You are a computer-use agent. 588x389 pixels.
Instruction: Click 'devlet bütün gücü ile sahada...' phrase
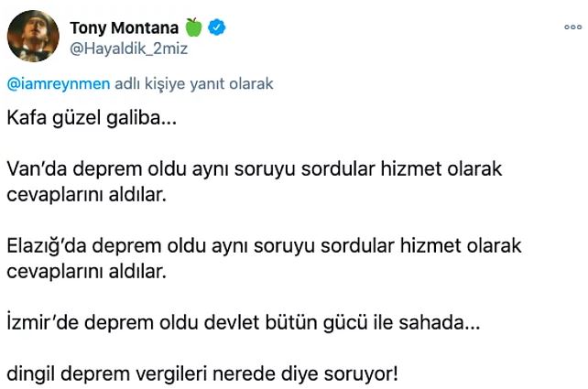click(x=358, y=324)
